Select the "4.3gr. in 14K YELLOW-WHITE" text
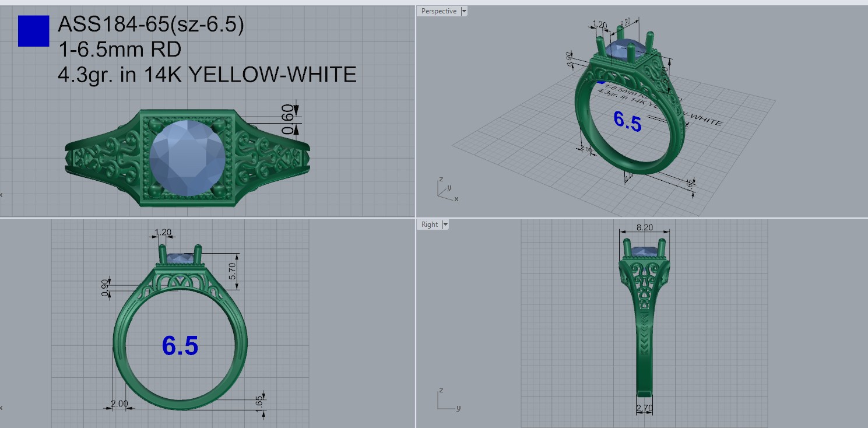The height and width of the screenshot is (428, 868). (x=207, y=75)
